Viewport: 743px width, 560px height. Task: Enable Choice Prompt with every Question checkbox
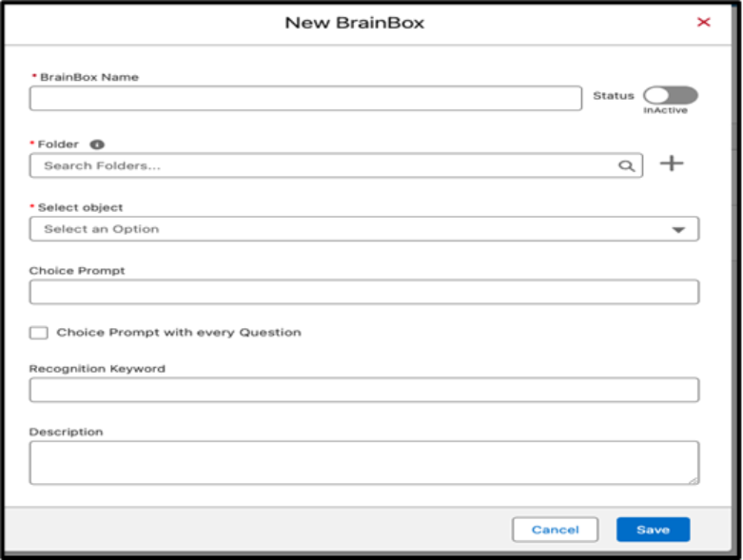pyautogui.click(x=38, y=333)
